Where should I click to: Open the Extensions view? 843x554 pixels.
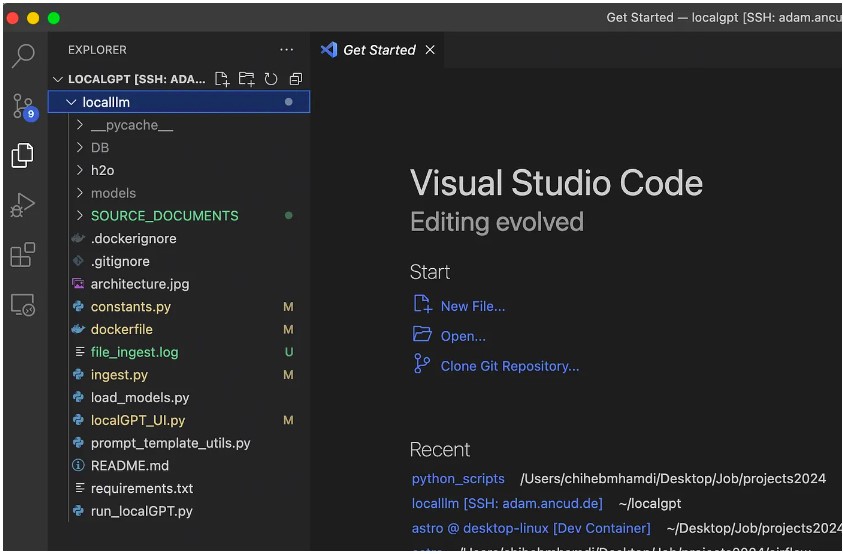pos(22,255)
